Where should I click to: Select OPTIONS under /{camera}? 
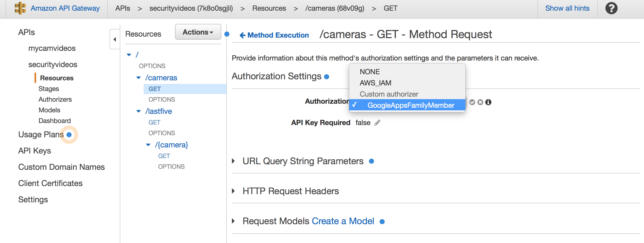(171, 166)
